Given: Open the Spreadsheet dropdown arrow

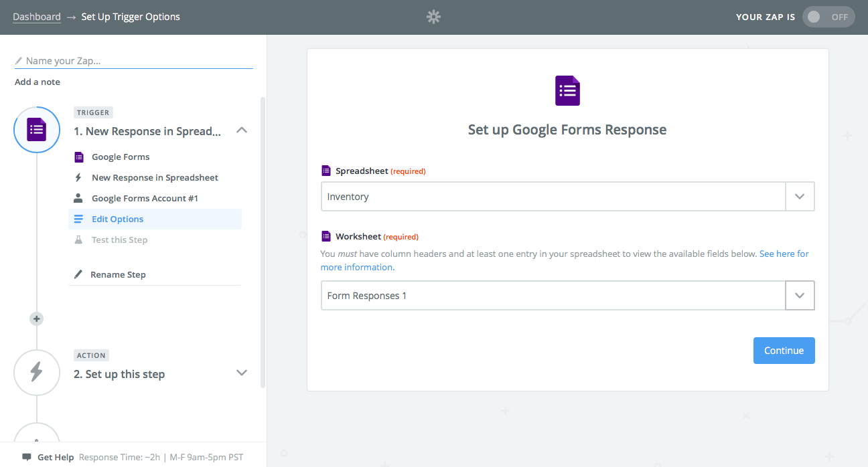Looking at the screenshot, I should pos(800,197).
